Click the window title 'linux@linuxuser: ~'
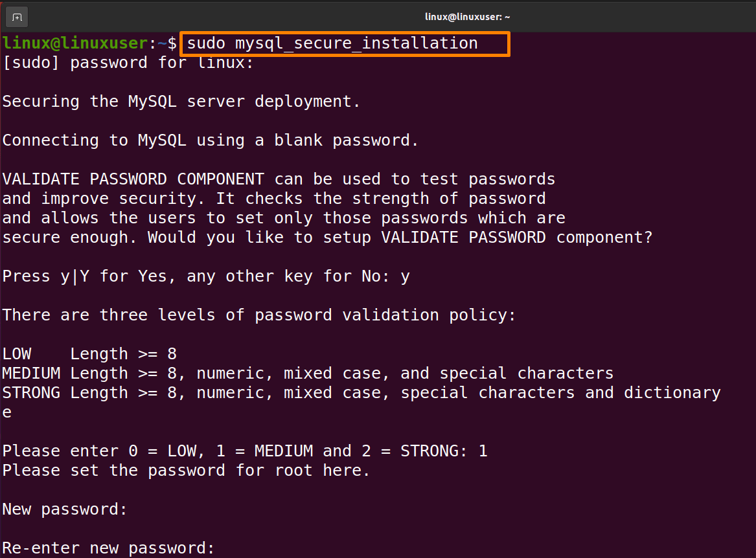The height and width of the screenshot is (558, 756). [x=467, y=17]
